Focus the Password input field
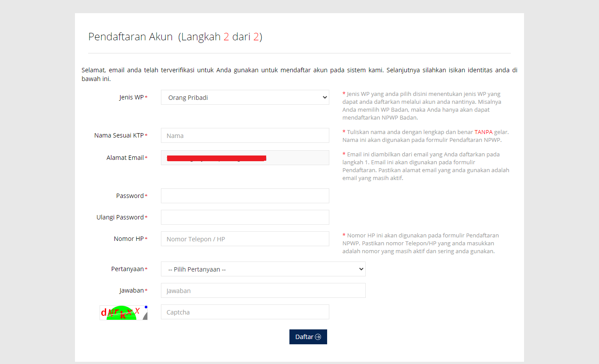 [x=245, y=196]
